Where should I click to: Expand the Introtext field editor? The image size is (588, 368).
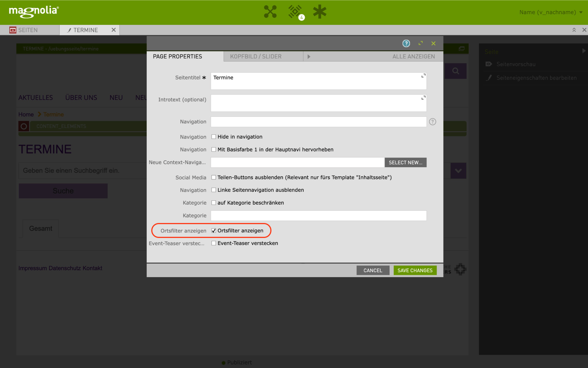423,98
